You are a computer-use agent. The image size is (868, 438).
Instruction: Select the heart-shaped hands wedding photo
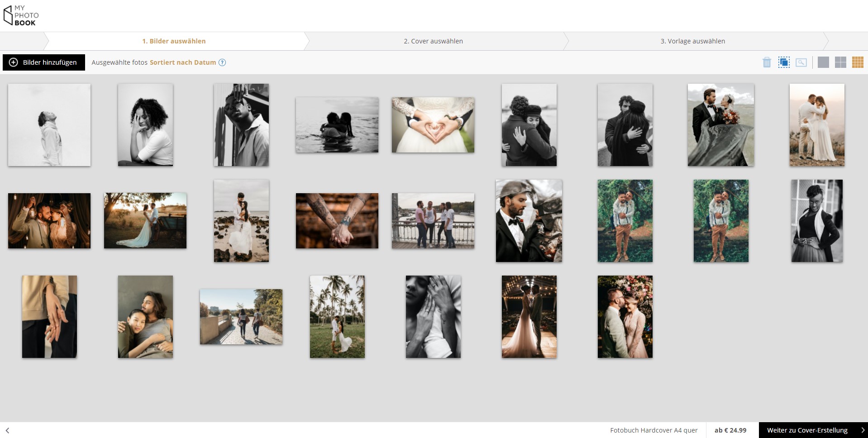(x=433, y=125)
